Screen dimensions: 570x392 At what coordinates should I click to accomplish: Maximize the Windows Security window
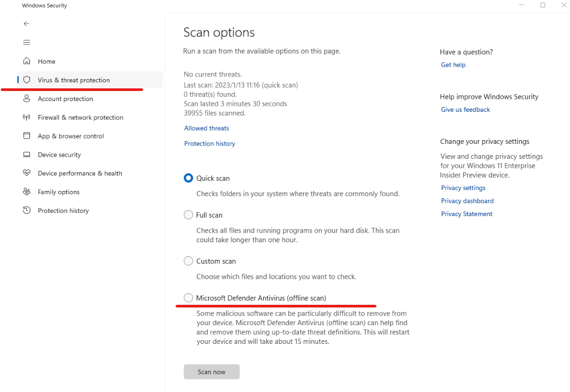tap(543, 5)
